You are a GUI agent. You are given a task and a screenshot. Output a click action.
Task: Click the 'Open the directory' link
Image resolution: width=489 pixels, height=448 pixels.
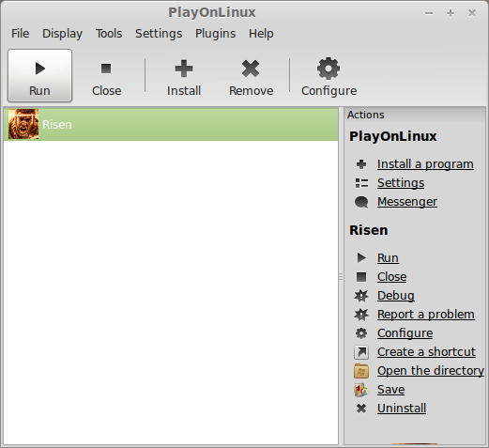point(431,371)
